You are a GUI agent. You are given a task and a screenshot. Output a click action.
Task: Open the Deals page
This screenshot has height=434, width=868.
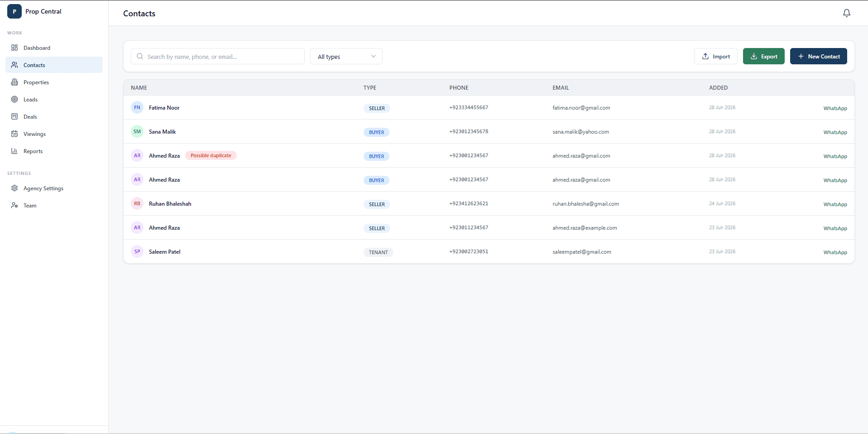54,116
